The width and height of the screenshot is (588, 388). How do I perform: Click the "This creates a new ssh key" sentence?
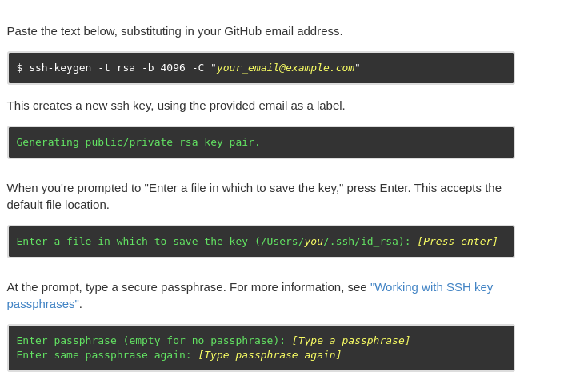pos(176,106)
